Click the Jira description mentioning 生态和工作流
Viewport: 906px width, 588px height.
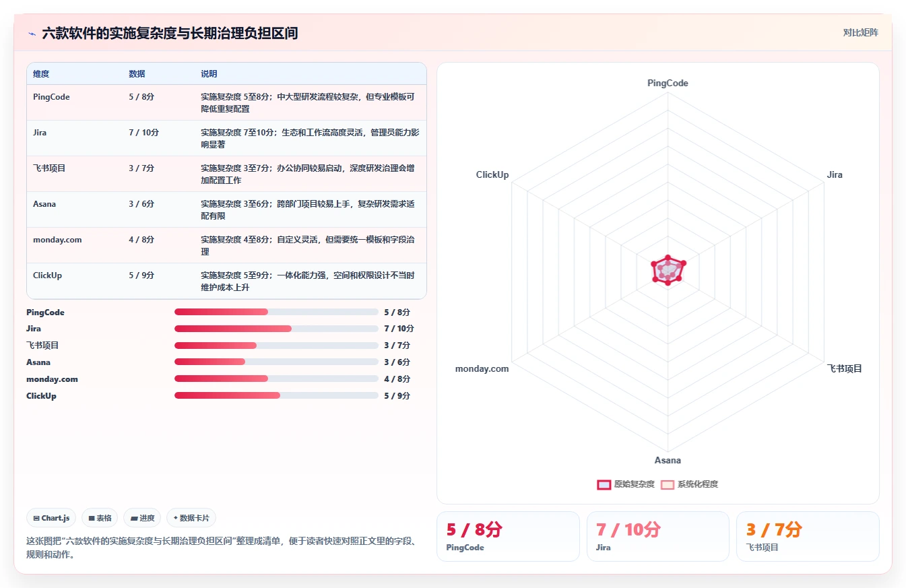tap(310, 138)
